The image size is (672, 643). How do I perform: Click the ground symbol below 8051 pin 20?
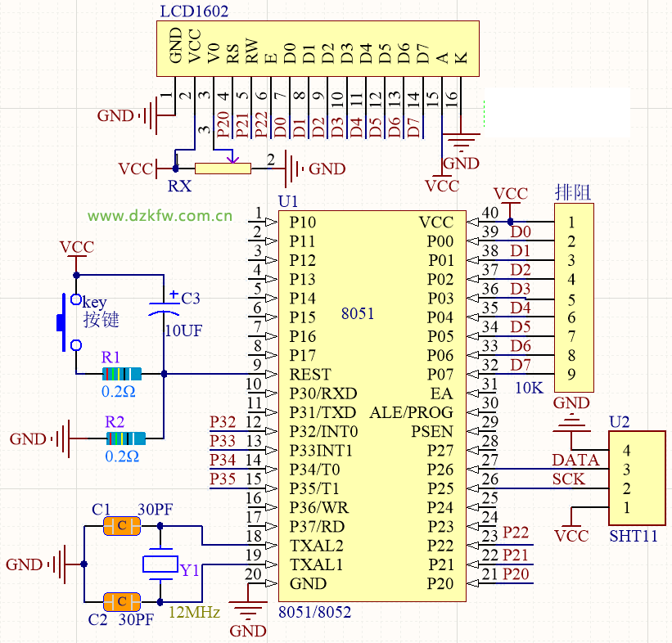[x=247, y=609]
